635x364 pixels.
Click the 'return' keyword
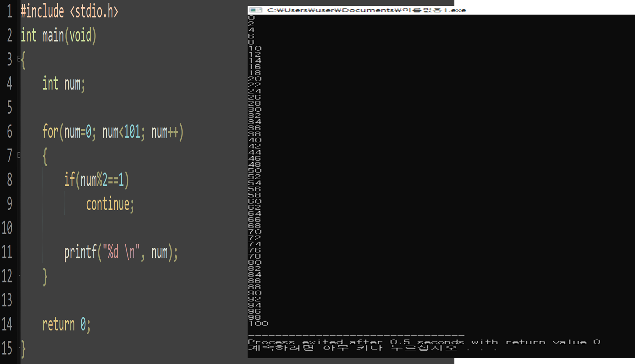pos(58,325)
